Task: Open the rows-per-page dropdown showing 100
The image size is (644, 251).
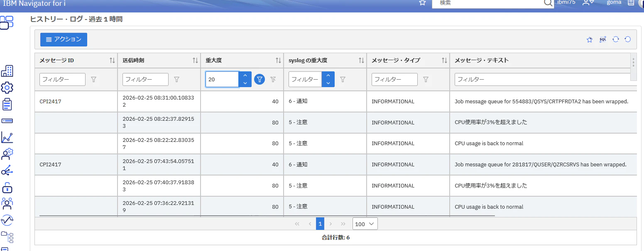Action: [x=365, y=224]
